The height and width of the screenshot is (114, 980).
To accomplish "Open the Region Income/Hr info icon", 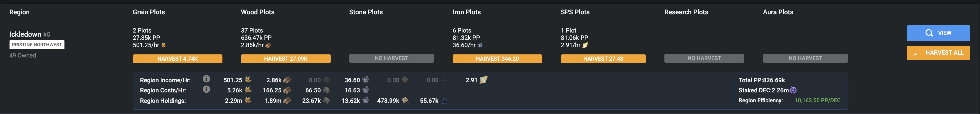I will point(206,79).
